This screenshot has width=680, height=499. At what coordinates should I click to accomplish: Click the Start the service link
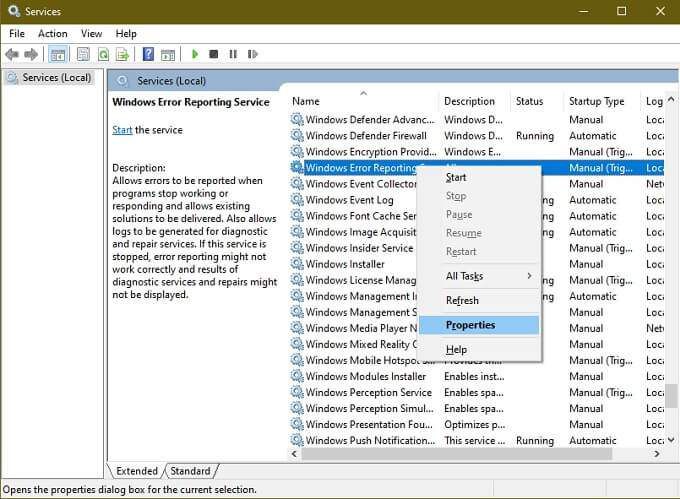coord(122,130)
